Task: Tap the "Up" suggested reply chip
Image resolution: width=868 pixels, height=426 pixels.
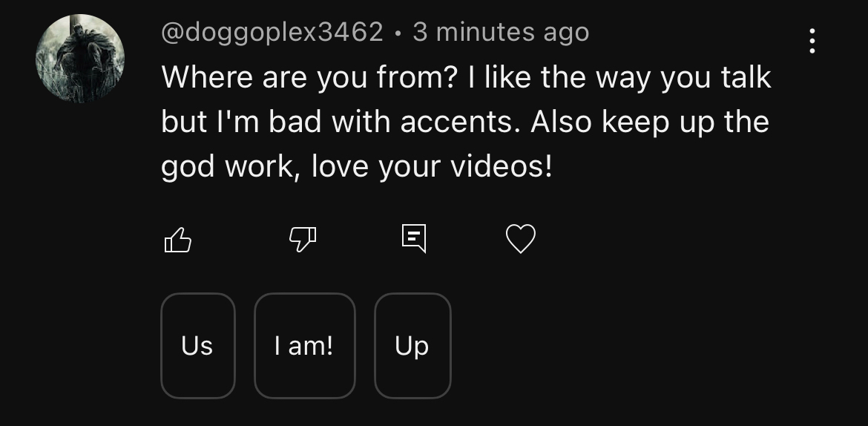Action: click(412, 346)
